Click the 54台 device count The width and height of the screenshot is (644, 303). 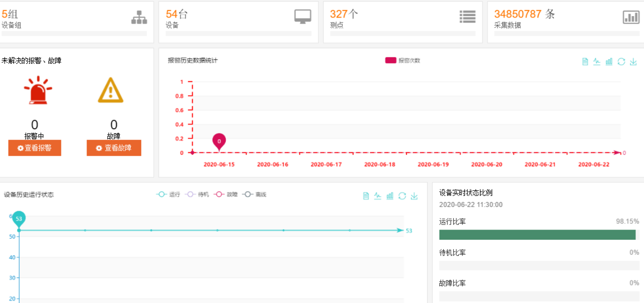(x=177, y=14)
